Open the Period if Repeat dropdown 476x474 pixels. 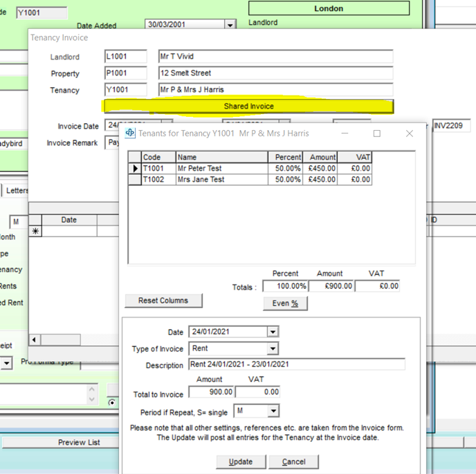(273, 412)
